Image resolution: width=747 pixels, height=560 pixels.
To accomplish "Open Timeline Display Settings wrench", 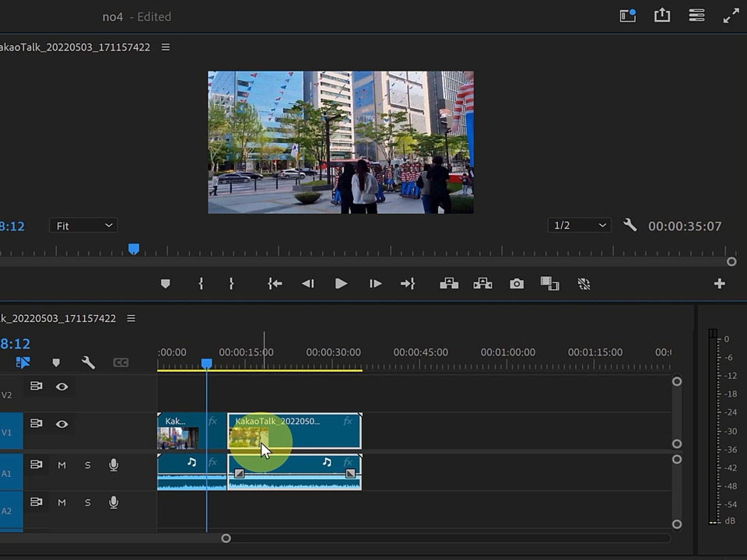I will [x=88, y=363].
